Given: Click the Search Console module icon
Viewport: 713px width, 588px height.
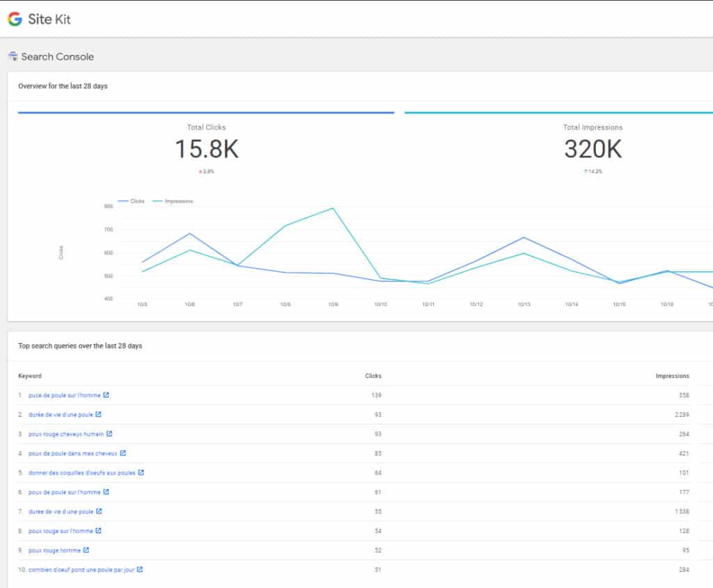Looking at the screenshot, I should tap(13, 56).
